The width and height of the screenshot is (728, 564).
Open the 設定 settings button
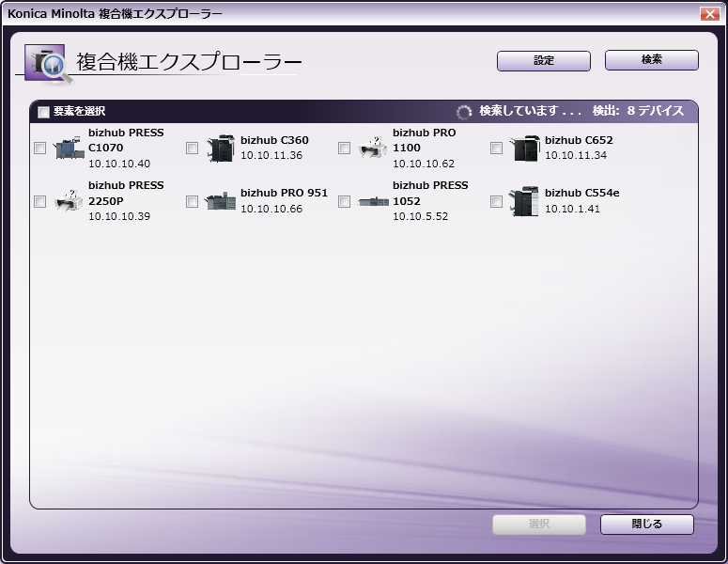[x=544, y=61]
